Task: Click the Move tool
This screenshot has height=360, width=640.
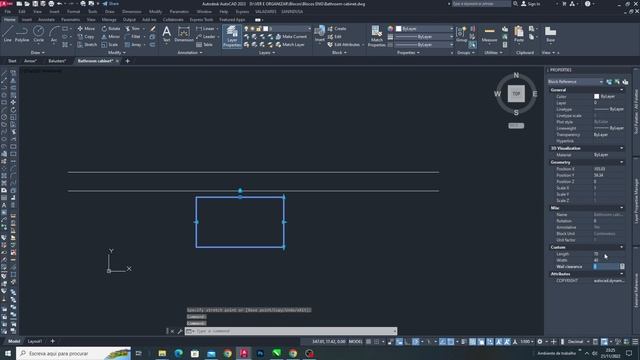Action: (x=86, y=29)
